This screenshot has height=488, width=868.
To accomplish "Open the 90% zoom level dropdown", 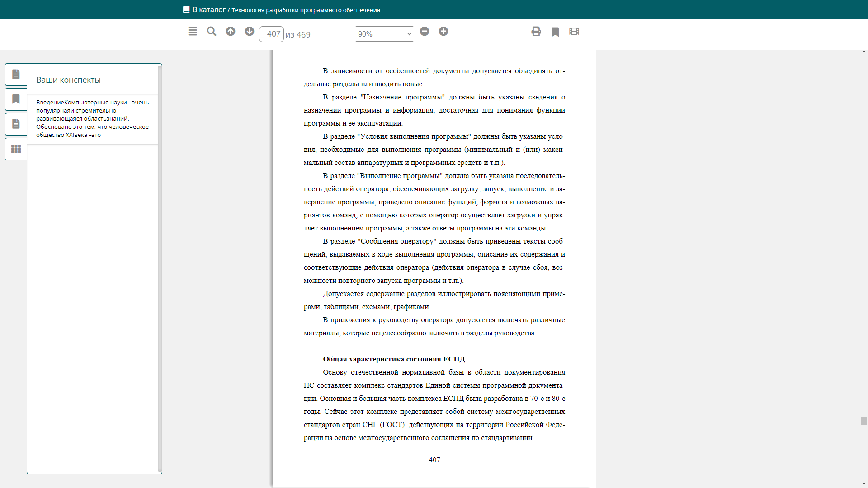I will (x=384, y=34).
